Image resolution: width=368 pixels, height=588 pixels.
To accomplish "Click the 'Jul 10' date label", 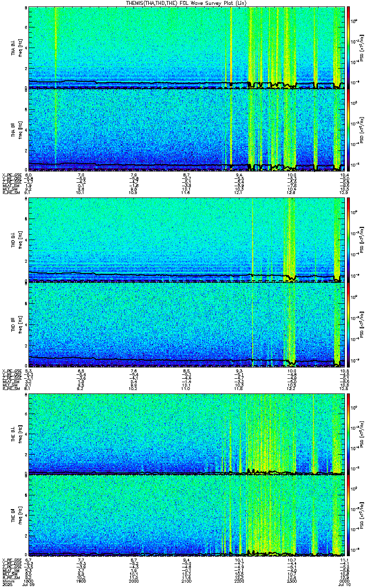I will tap(344, 586).
